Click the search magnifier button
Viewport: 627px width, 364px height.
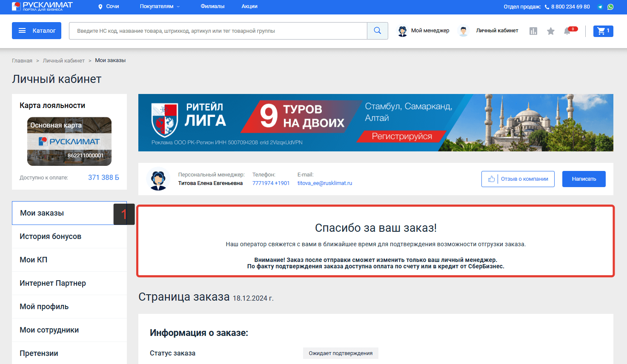point(378,31)
